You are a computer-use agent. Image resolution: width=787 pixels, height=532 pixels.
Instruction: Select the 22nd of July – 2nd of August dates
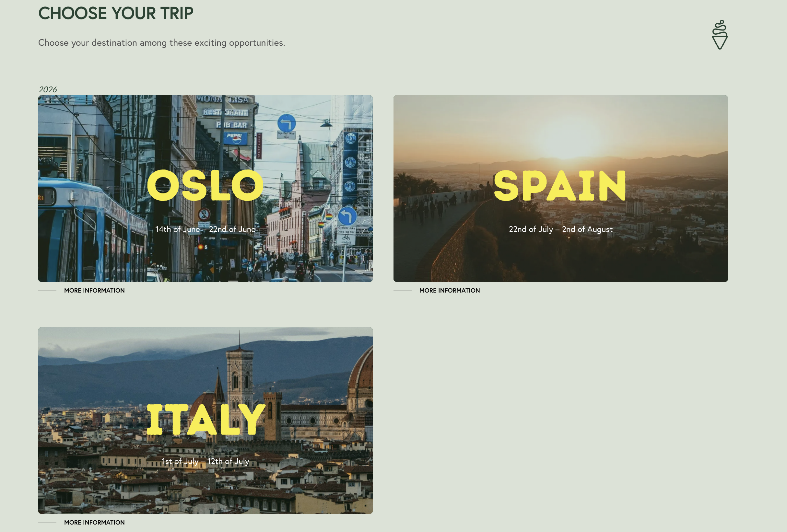point(560,229)
